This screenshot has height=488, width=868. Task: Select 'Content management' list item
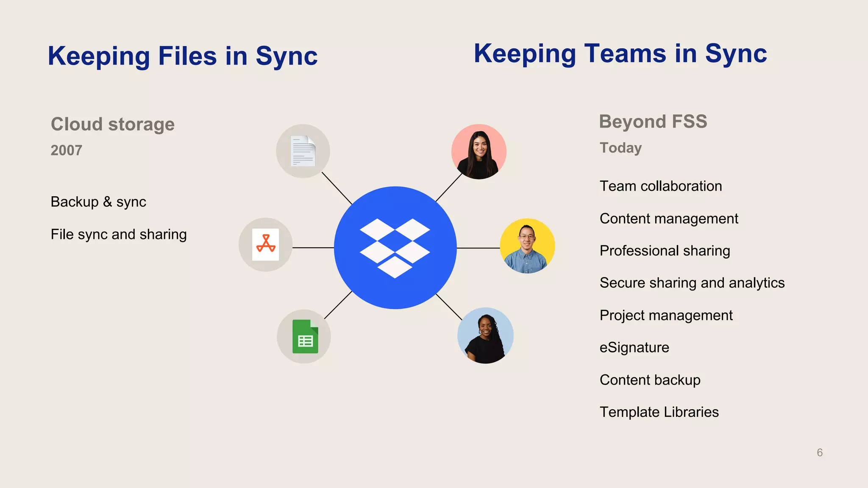(x=669, y=219)
